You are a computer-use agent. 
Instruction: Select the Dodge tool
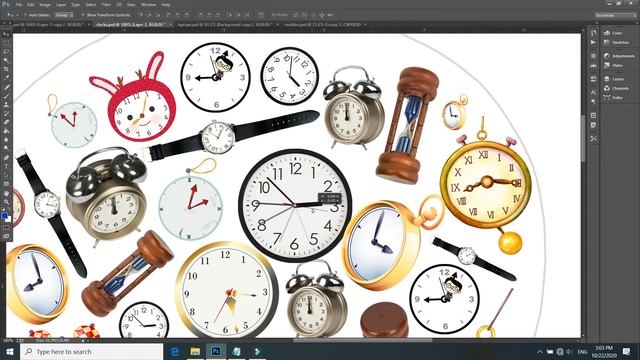coord(6,148)
